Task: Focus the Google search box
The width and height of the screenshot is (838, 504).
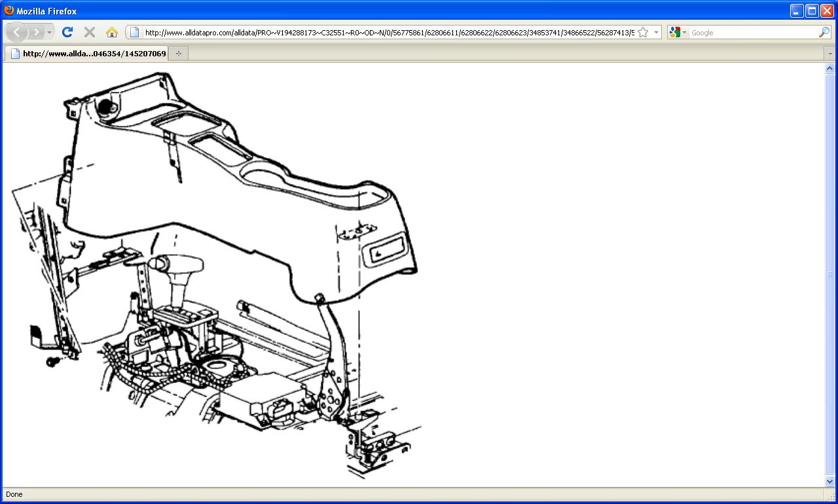Action: coord(754,32)
